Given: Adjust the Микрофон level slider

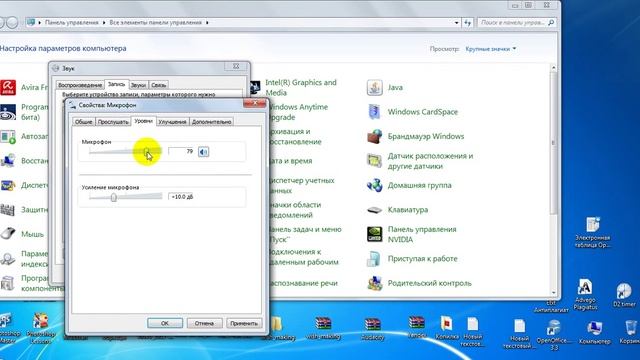Looking at the screenshot, I should pos(147,152).
